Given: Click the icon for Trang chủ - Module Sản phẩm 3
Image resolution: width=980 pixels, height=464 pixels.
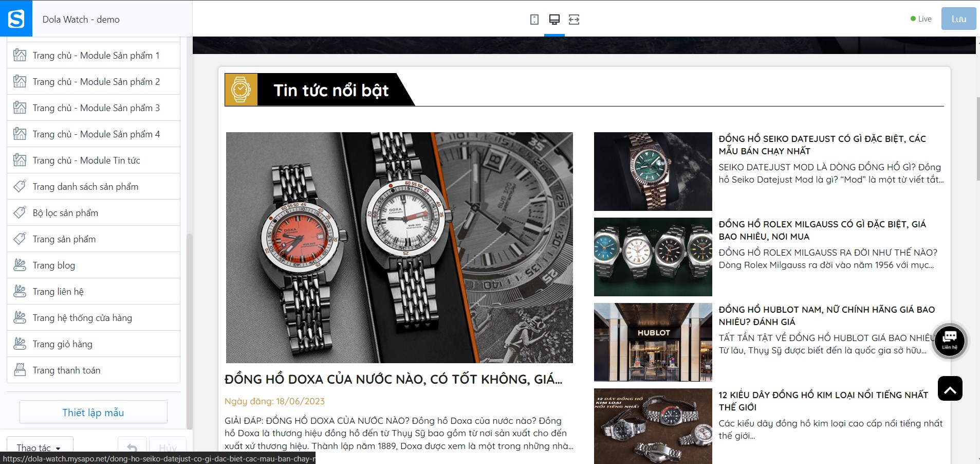Looking at the screenshot, I should point(20,108).
